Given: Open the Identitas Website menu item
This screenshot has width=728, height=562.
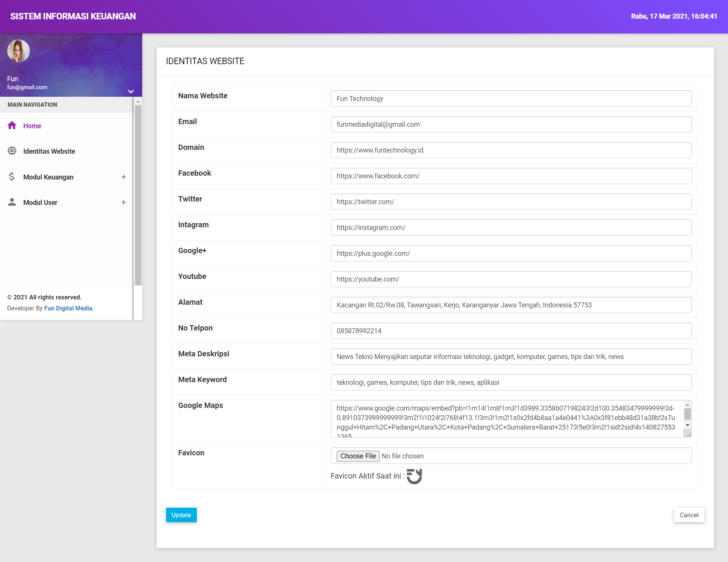Looking at the screenshot, I should pyautogui.click(x=49, y=151).
